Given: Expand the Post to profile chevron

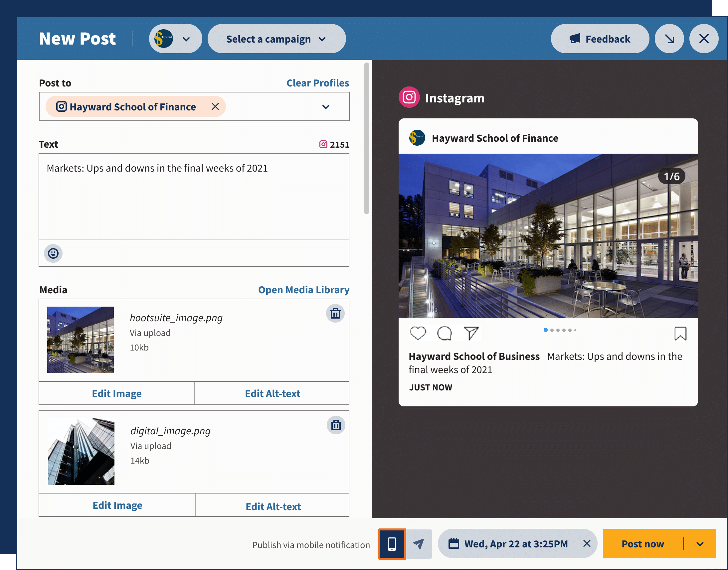Looking at the screenshot, I should (x=326, y=107).
